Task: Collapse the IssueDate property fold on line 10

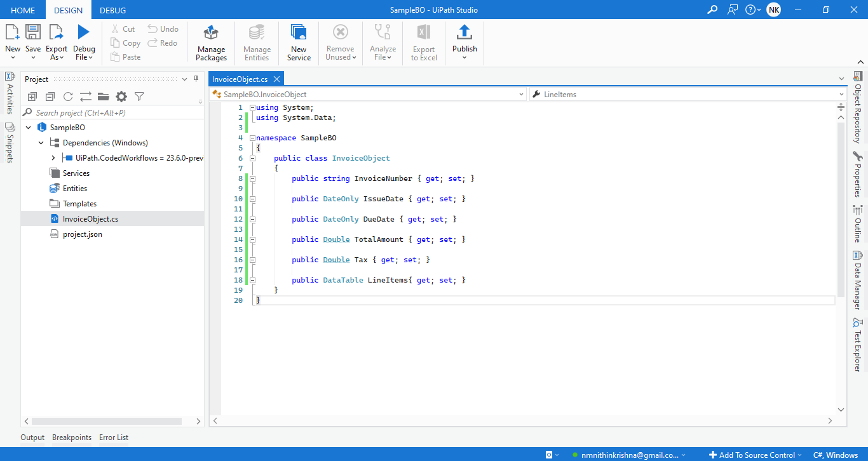Action: pyautogui.click(x=252, y=199)
